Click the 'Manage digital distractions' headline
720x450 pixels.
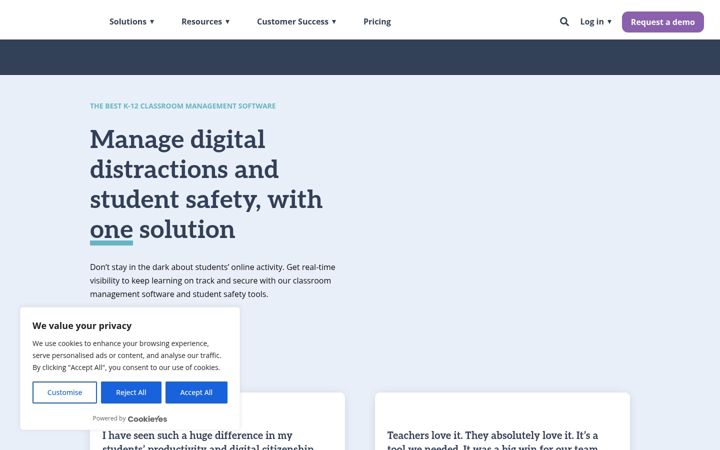click(x=206, y=184)
